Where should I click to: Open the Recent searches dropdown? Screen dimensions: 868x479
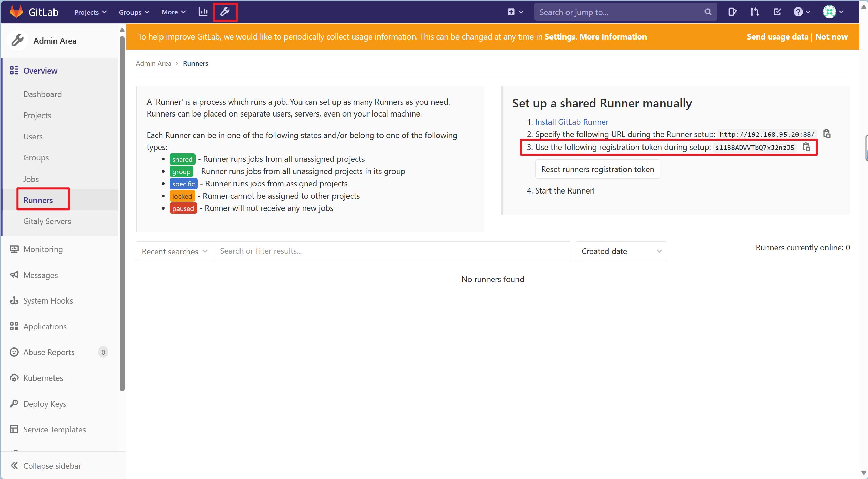point(173,251)
